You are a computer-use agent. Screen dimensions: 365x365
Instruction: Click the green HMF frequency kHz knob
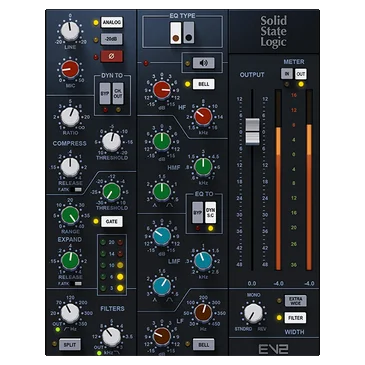pyautogui.click(x=203, y=167)
